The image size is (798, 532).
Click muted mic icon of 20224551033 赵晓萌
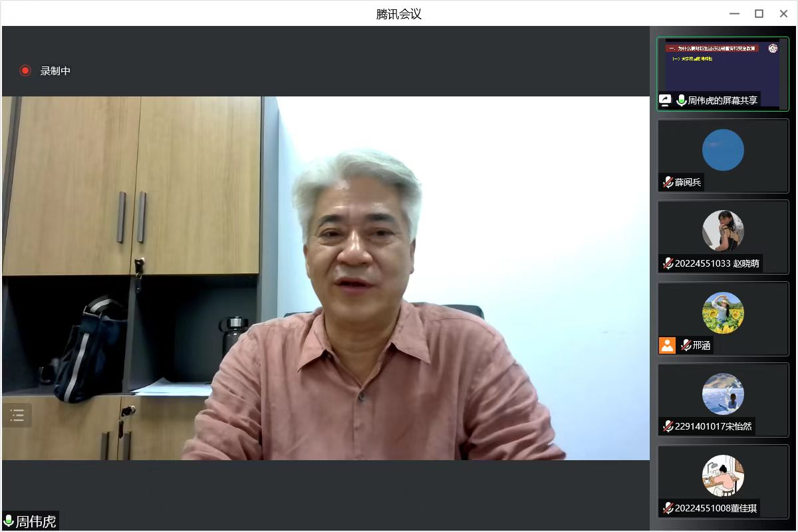(668, 263)
